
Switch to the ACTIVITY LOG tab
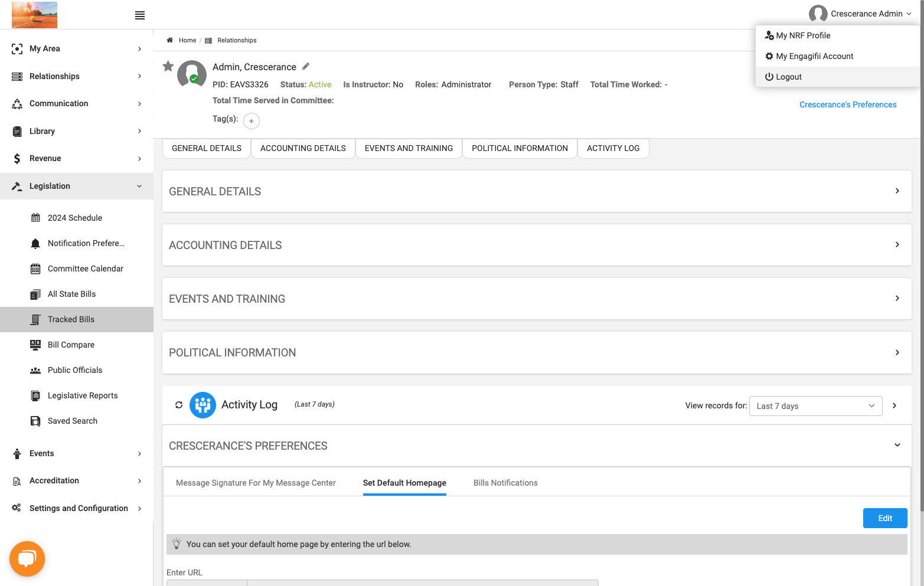point(613,148)
